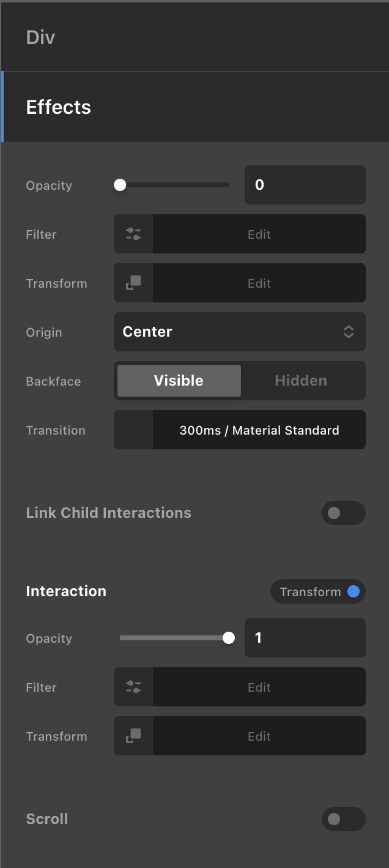Toggle the Interaction Transform switch
This screenshot has width=389, height=868.
(x=318, y=591)
